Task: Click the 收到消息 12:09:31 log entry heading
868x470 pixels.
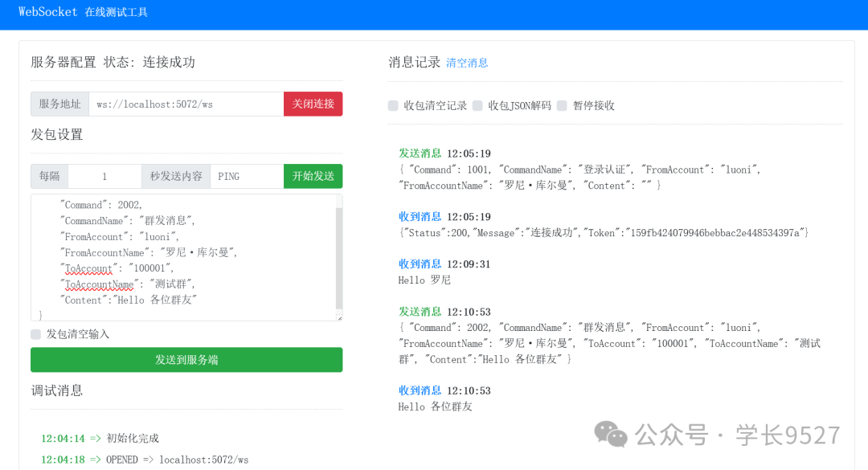Action: click(x=444, y=264)
